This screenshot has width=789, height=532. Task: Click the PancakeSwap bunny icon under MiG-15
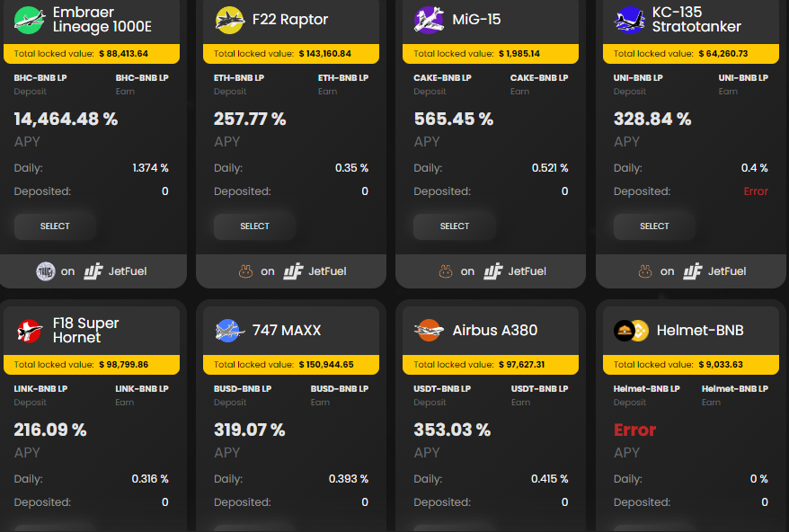pos(446,271)
